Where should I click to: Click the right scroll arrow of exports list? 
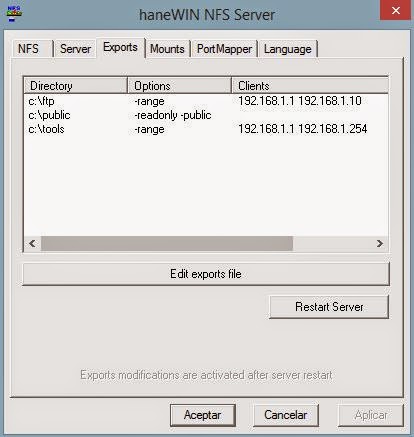[380, 243]
